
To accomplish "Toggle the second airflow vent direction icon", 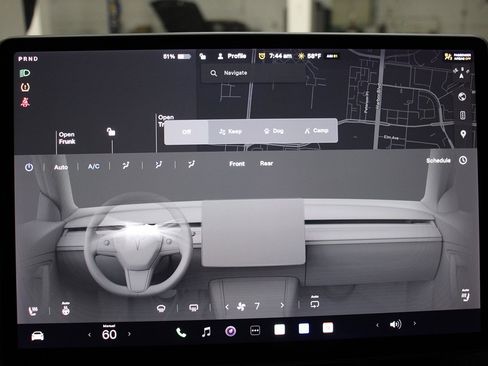I will pyautogui.click(x=159, y=165).
